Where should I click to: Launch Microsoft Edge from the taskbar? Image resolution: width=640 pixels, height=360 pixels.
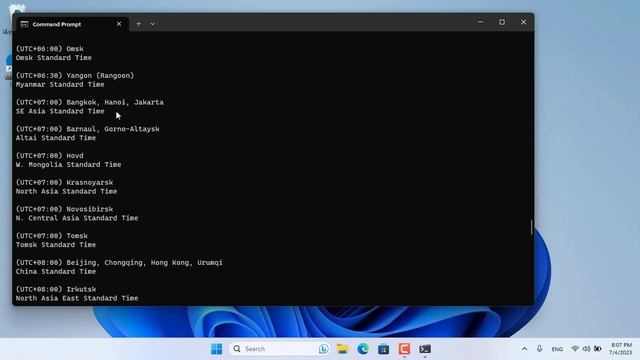(363, 349)
